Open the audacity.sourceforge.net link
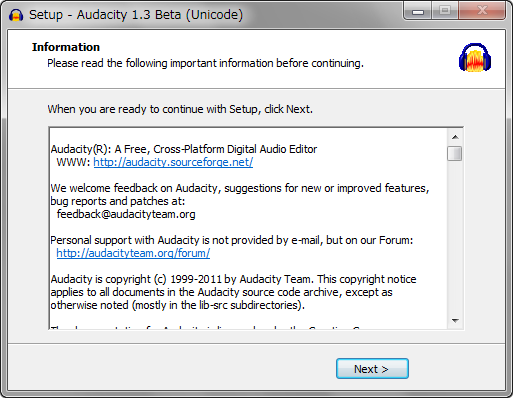 click(x=173, y=162)
